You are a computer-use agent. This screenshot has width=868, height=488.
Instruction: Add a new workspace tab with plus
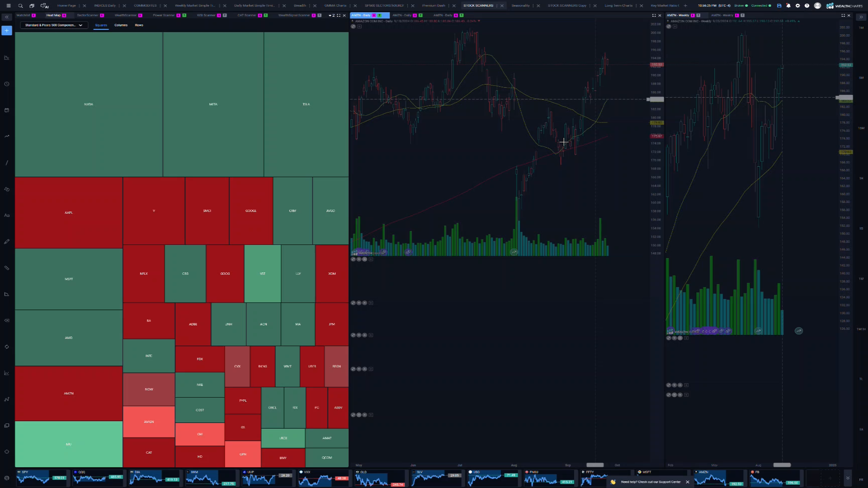(685, 6)
